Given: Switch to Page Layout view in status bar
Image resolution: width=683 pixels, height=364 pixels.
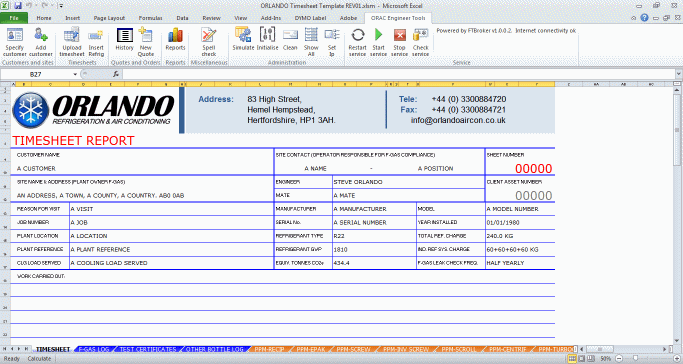Looking at the screenshot, I should click(x=582, y=359).
